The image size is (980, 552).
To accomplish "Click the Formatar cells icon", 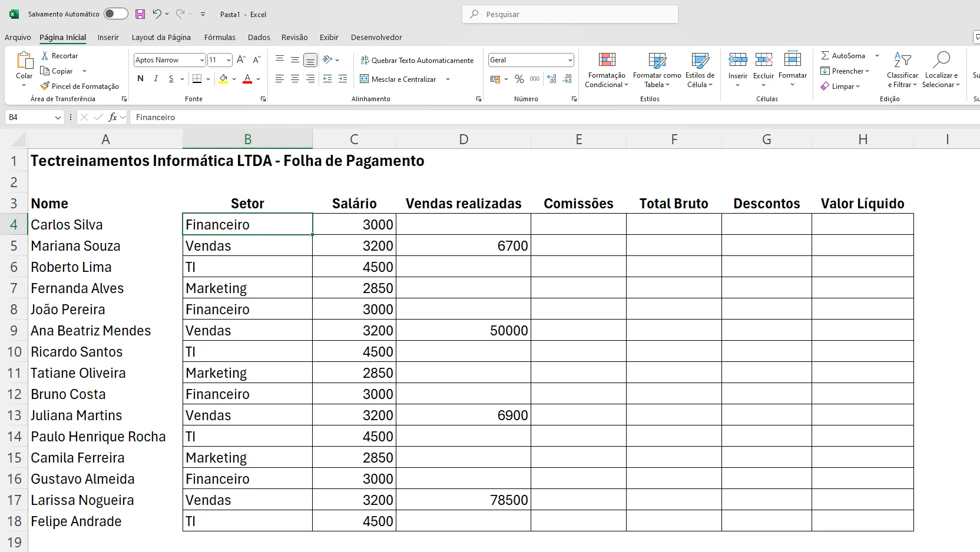I will pos(793,59).
